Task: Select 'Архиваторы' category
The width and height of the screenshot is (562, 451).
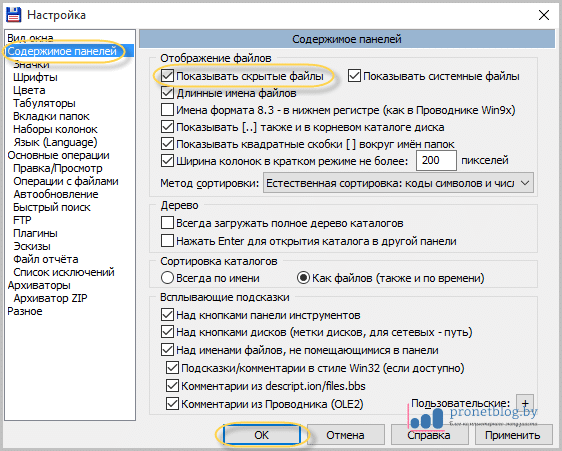Action: pyautogui.click(x=39, y=285)
